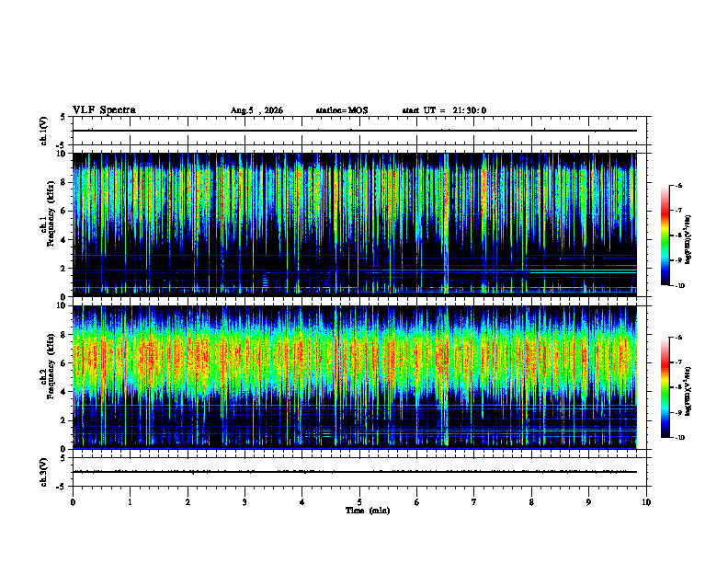Click the -6 label on ch.1 color bar

click(x=678, y=185)
